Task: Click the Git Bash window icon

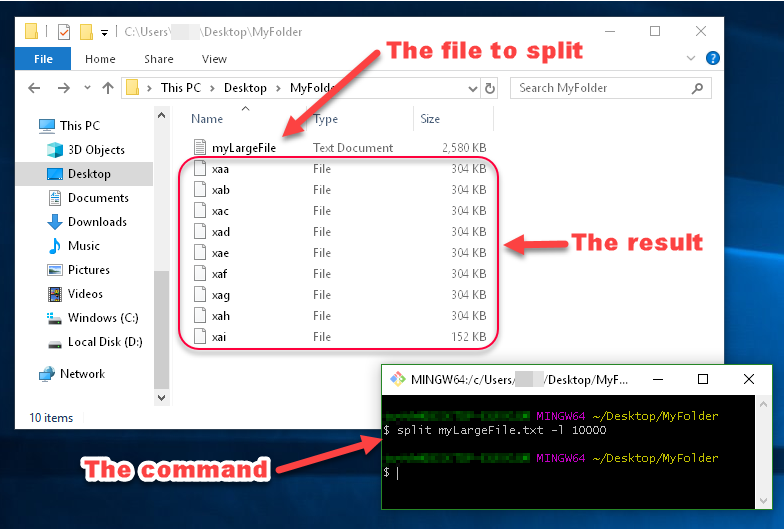Action: click(x=398, y=379)
